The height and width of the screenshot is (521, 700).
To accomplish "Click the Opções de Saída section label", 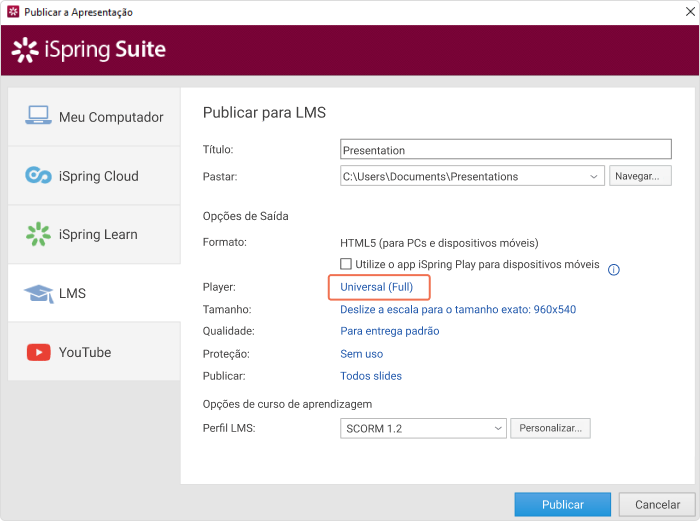I will (x=246, y=216).
